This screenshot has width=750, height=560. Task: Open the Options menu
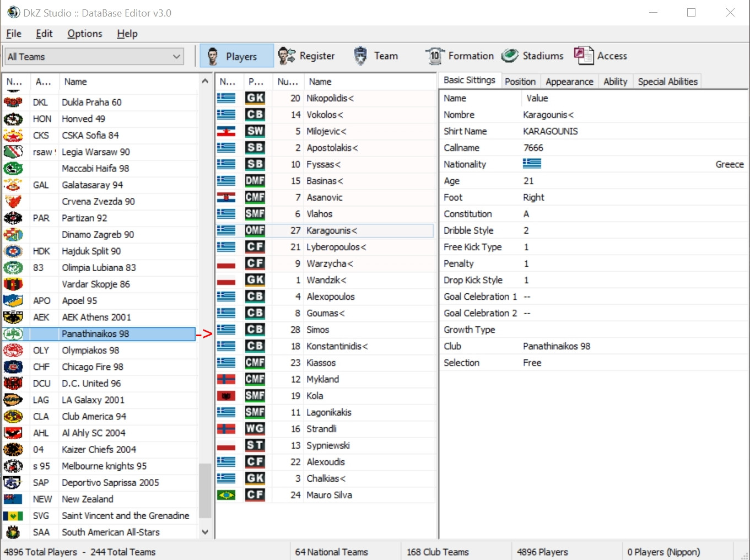pyautogui.click(x=85, y=34)
